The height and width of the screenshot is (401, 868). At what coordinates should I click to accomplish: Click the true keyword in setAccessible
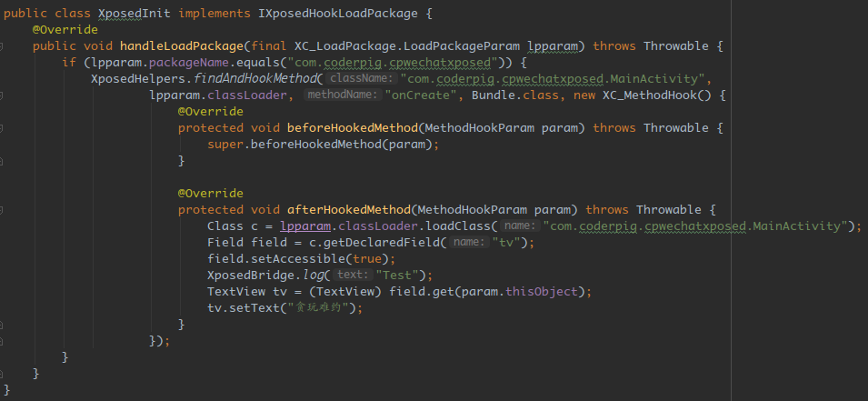(367, 258)
